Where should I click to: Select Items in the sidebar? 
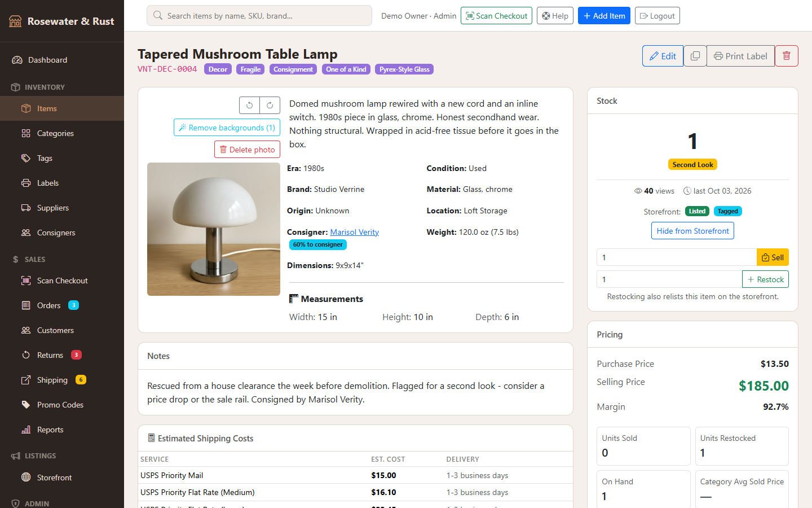pyautogui.click(x=62, y=108)
